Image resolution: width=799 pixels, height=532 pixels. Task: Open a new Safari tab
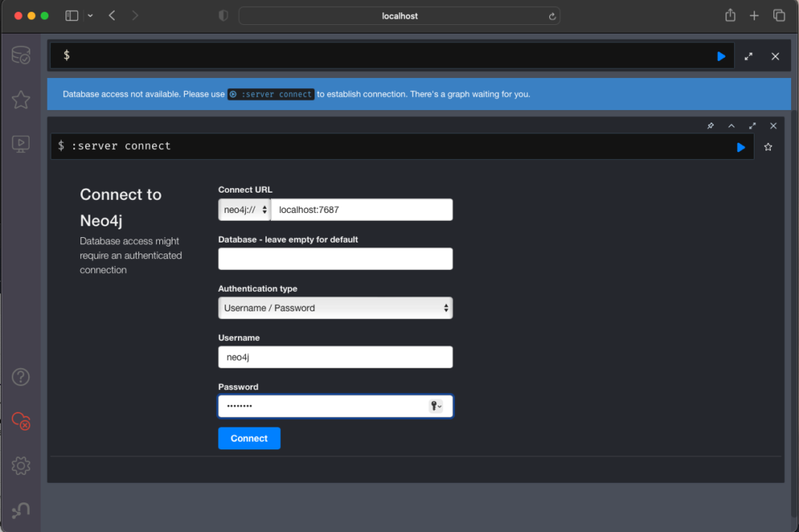[755, 16]
